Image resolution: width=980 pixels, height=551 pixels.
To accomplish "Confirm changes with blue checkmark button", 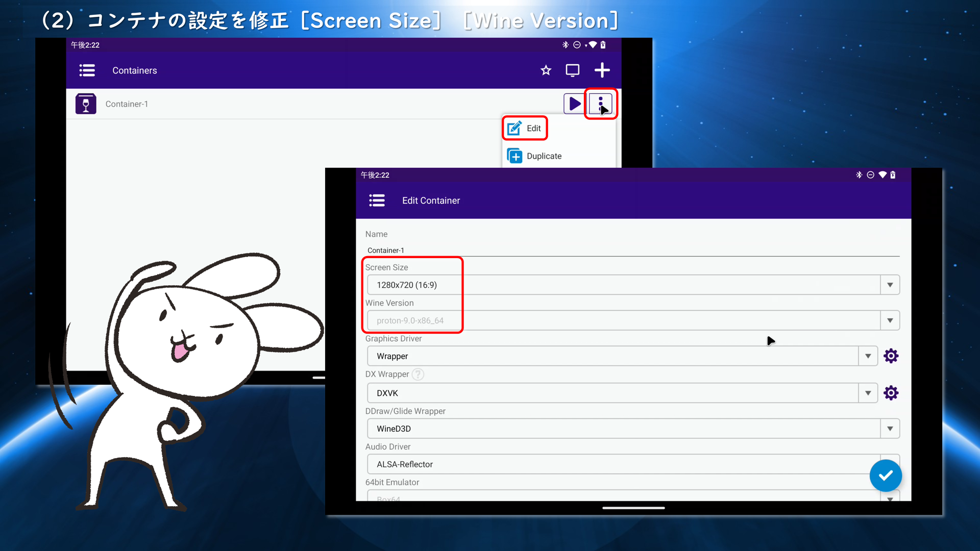I will pos(886,475).
